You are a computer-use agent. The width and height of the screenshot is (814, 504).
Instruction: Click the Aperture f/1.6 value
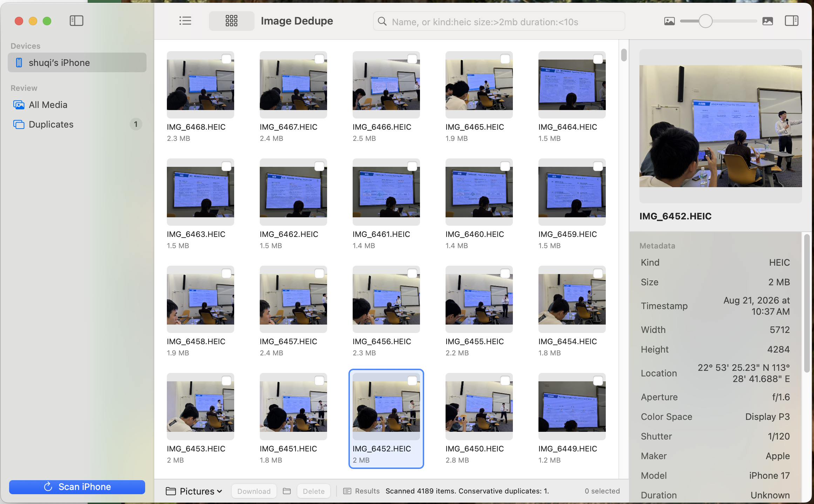pos(781,397)
